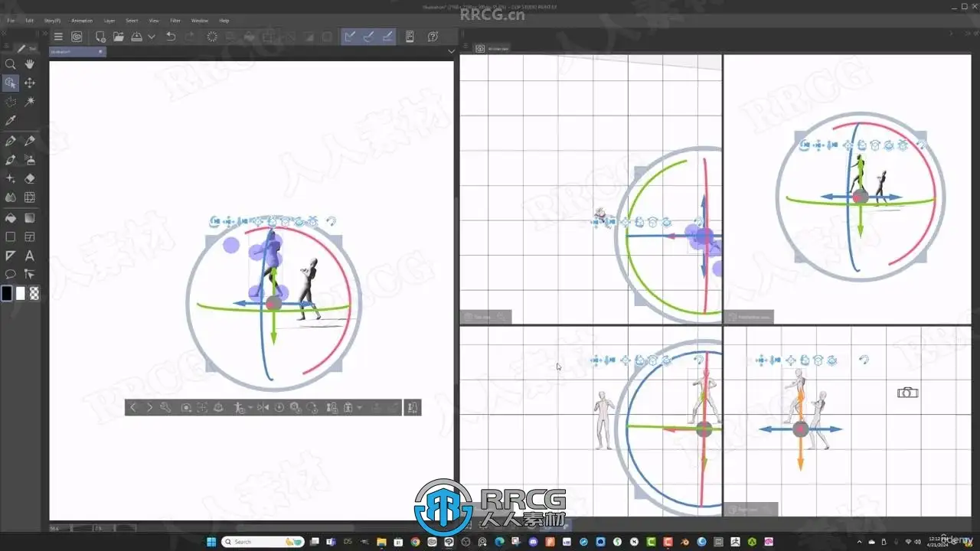Select the Move layer tool
980x551 pixels.
pyautogui.click(x=30, y=83)
